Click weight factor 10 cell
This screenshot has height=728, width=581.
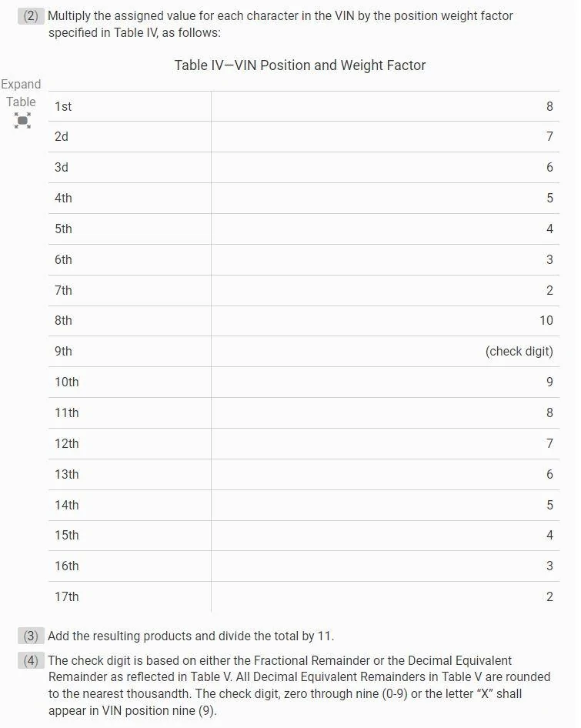click(546, 320)
